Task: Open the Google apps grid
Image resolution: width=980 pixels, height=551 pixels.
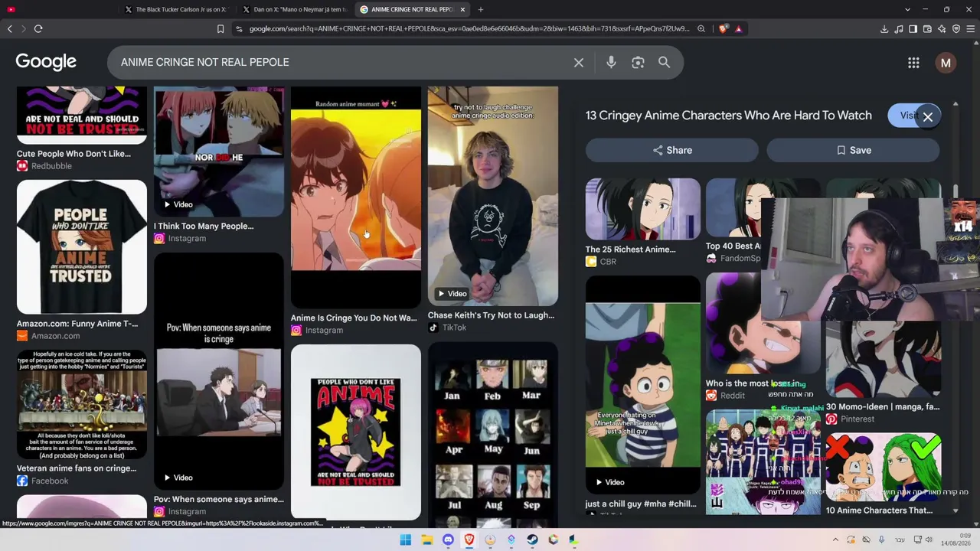Action: [913, 63]
